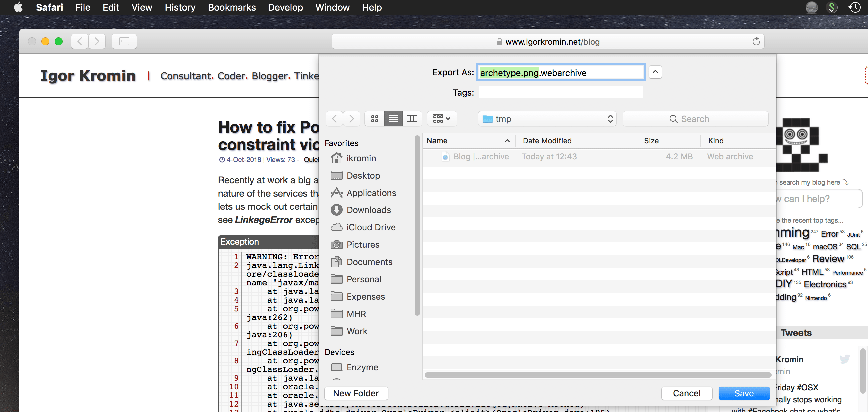This screenshot has width=868, height=412.
Task: Click the lock icon in address bar
Action: (x=499, y=42)
